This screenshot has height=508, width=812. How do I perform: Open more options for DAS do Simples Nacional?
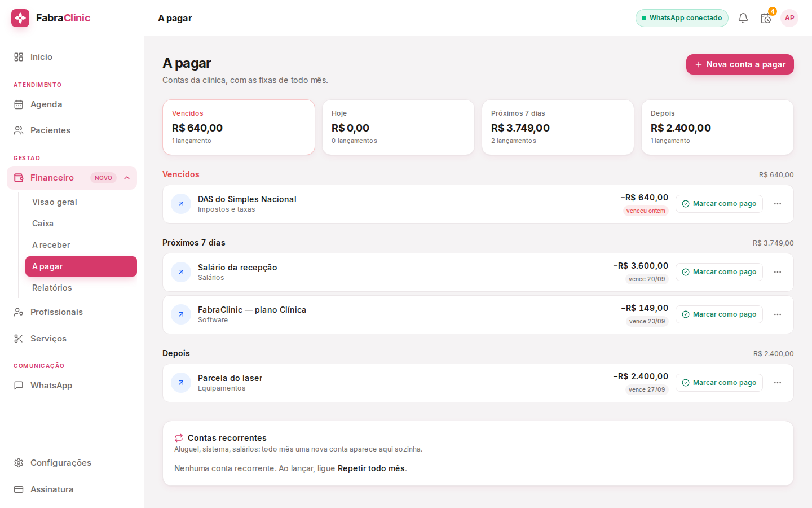(778, 204)
